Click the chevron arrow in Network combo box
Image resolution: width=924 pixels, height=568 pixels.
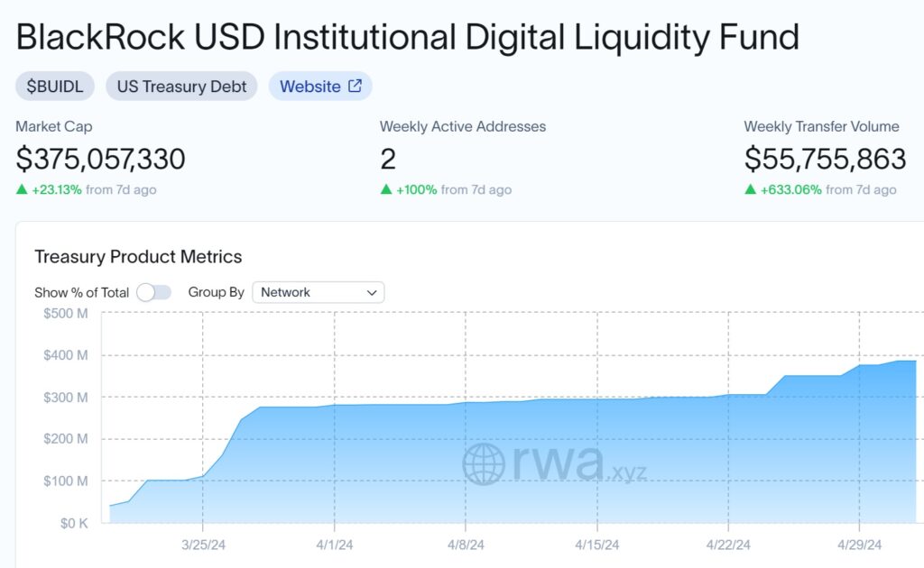click(372, 292)
